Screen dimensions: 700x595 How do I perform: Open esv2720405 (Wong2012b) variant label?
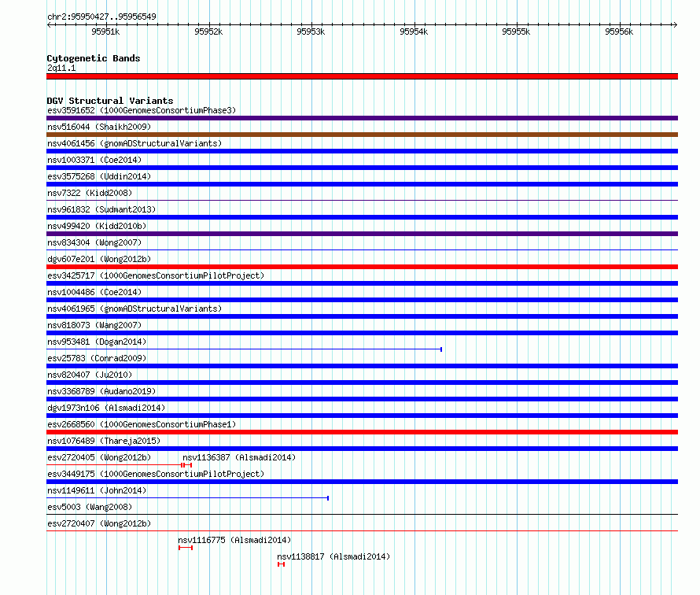99,457
